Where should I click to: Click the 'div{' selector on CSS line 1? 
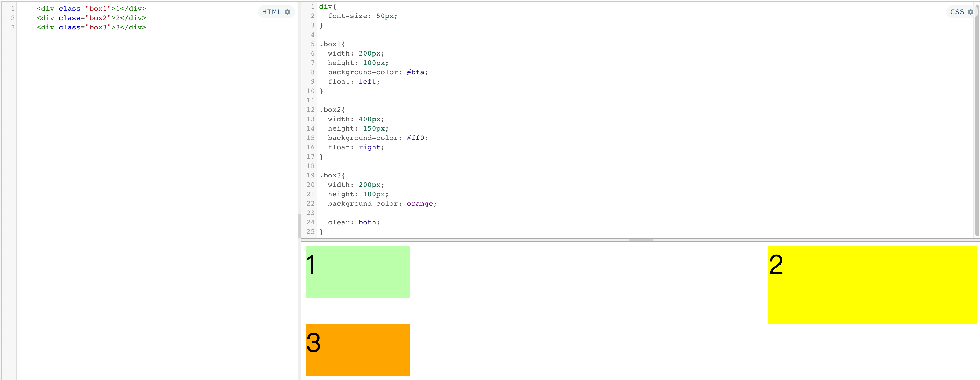(328, 7)
